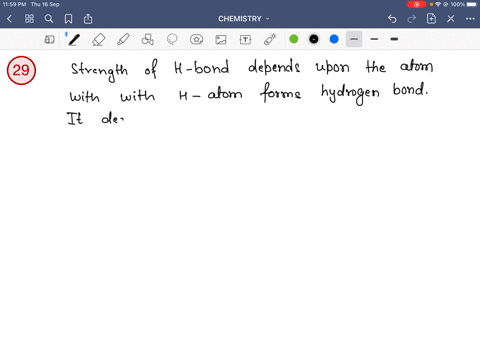Choose the black pen color
Viewport: 480px width, 360px height.
(x=314, y=39)
